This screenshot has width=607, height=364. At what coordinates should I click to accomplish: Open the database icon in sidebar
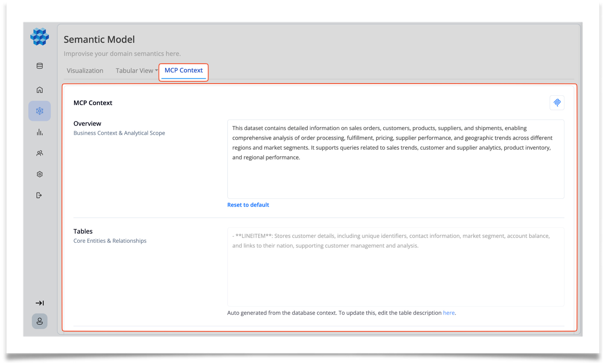tap(40, 66)
